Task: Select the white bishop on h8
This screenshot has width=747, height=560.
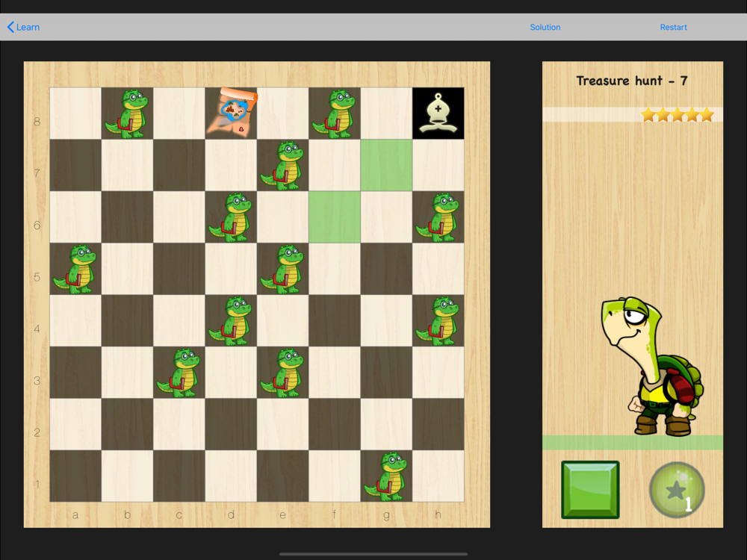Action: [438, 113]
